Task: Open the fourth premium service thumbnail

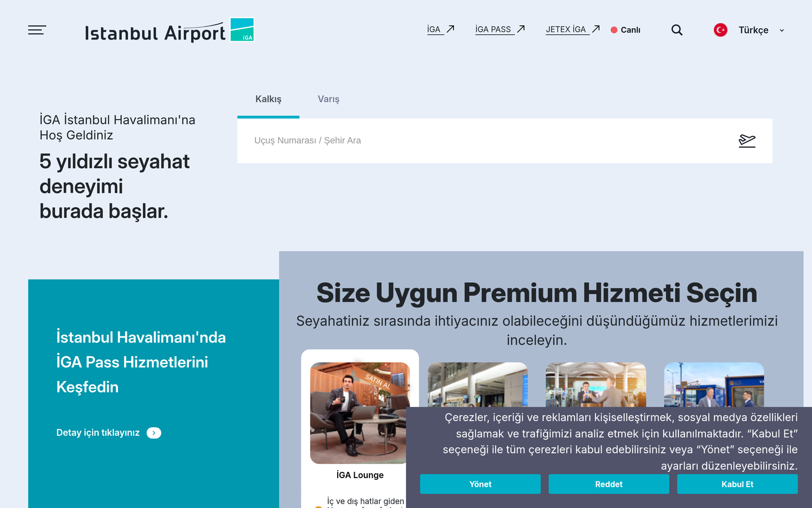Action: pyautogui.click(x=714, y=384)
